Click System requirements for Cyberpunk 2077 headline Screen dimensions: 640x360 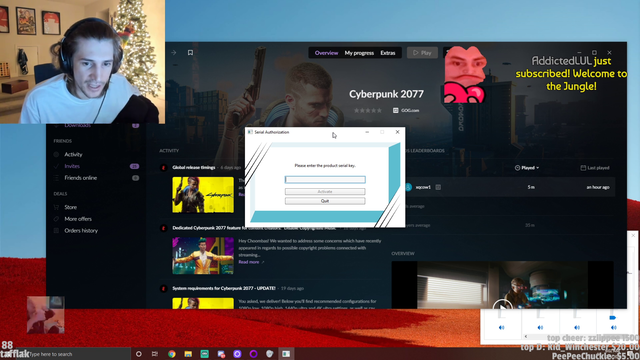(224, 288)
